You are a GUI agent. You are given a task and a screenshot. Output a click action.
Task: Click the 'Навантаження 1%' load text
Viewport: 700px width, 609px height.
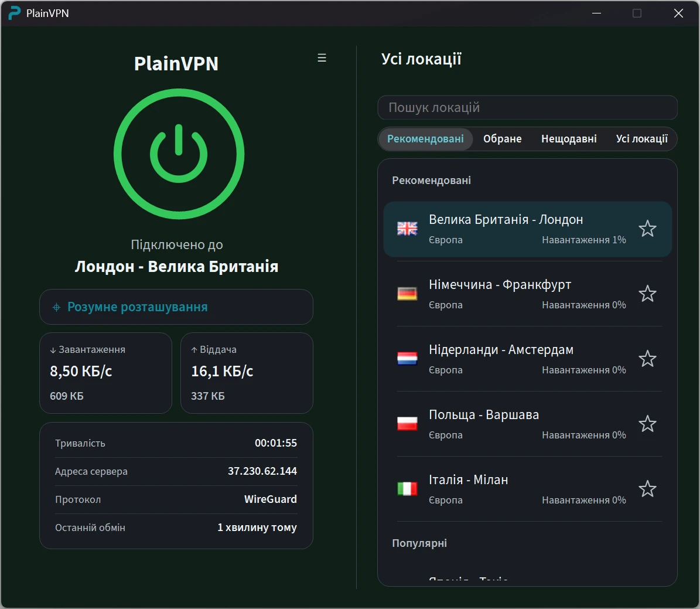583,240
